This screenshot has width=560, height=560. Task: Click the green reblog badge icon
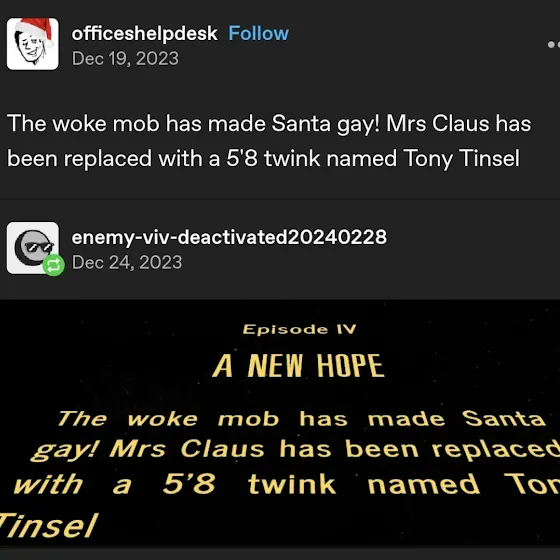pyautogui.click(x=54, y=265)
